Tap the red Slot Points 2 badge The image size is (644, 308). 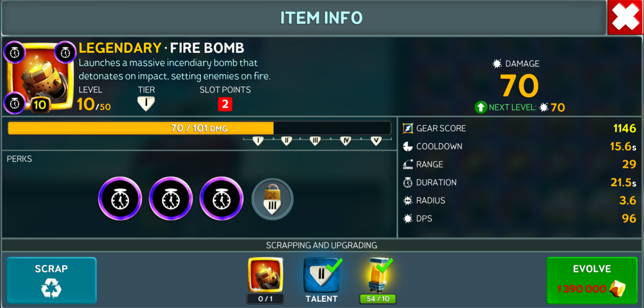click(x=225, y=104)
